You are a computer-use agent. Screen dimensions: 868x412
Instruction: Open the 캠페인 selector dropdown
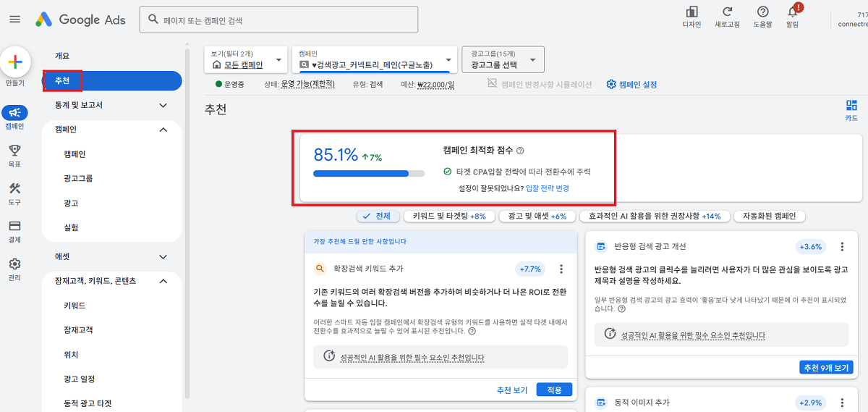coord(375,59)
